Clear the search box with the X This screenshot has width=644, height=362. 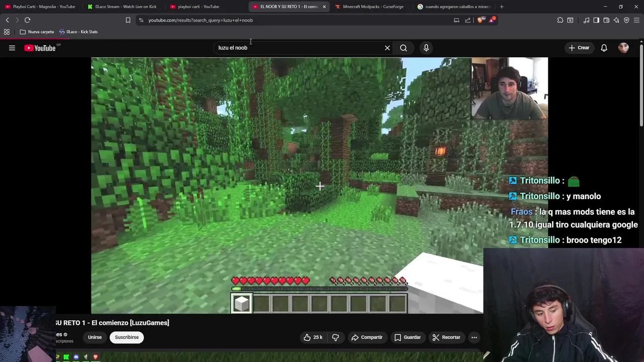(x=387, y=48)
